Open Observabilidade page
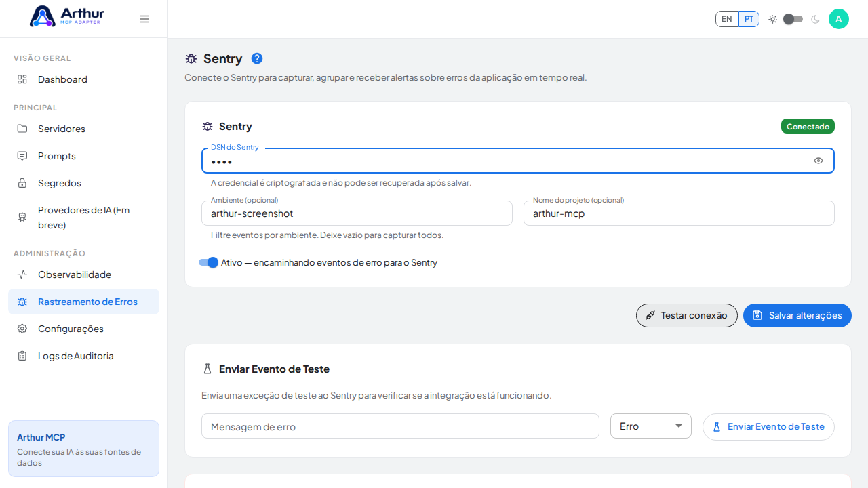Image resolution: width=868 pixels, height=488 pixels. [83, 274]
